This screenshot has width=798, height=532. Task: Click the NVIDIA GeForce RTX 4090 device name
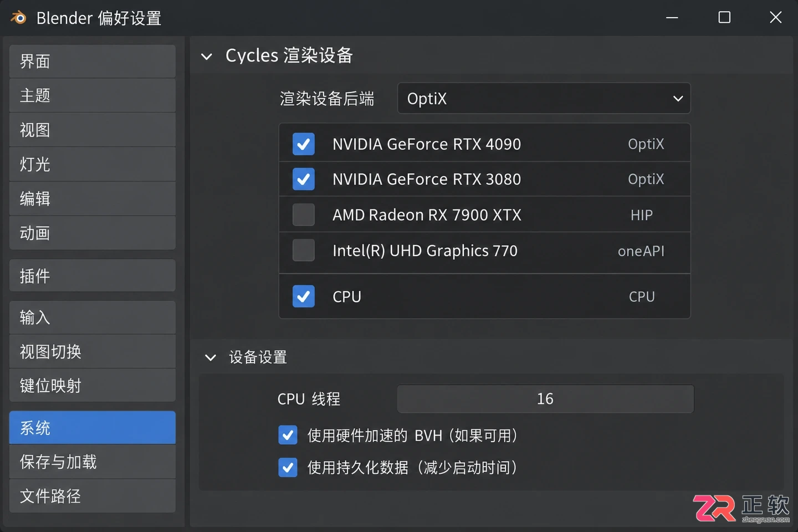(427, 144)
